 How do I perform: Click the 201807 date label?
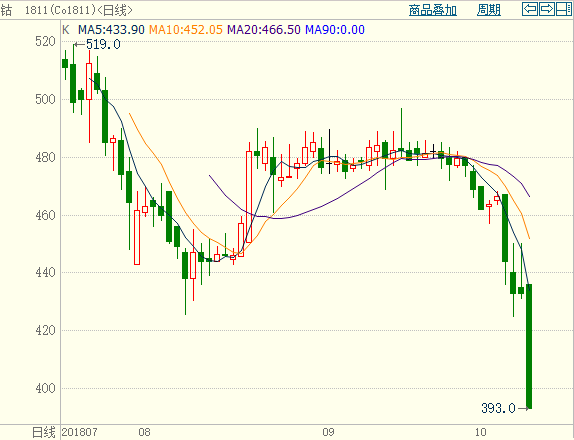coord(79,432)
